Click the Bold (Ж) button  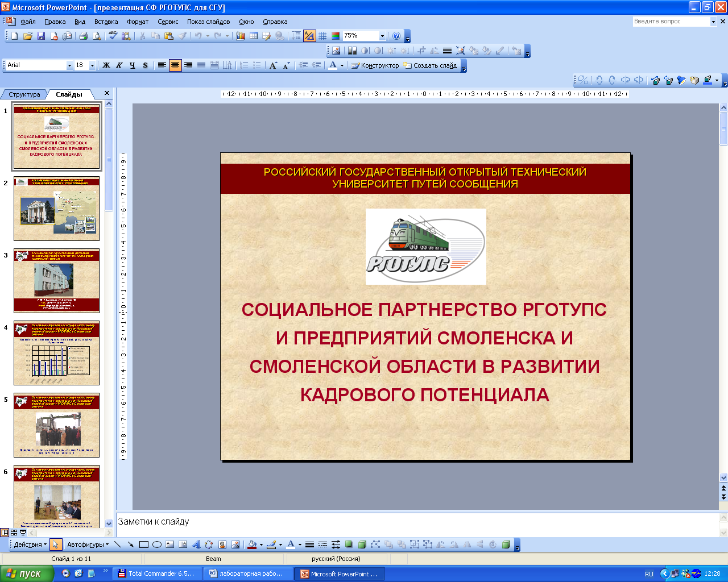tap(106, 65)
